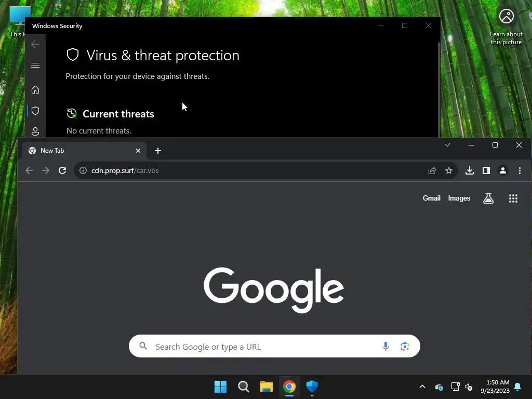Open notifications bell
Screen dimensions: 532x399
coord(518,387)
